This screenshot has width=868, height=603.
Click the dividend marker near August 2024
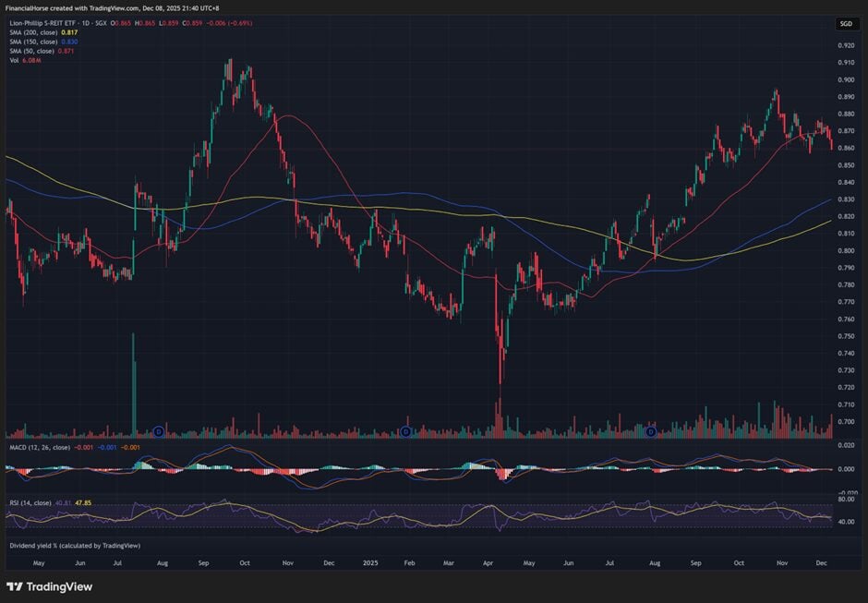tap(159, 431)
